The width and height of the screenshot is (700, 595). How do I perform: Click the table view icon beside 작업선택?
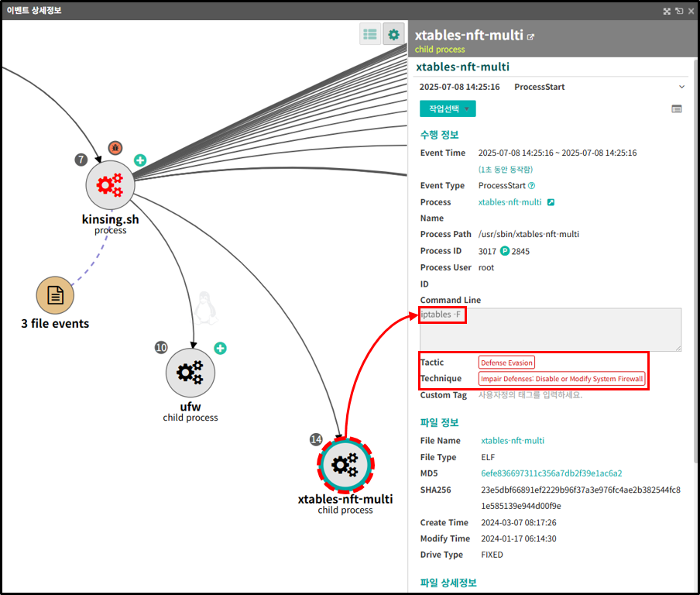tap(677, 109)
